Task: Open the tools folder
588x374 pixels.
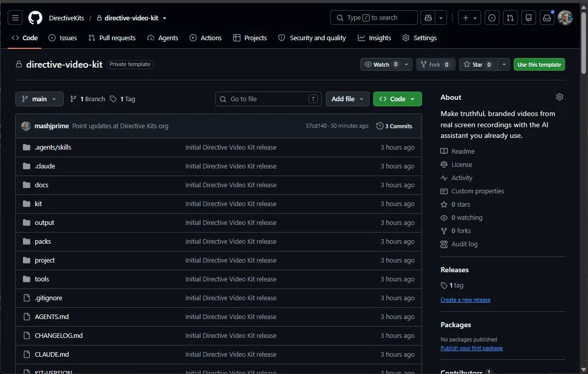Action: click(42, 279)
